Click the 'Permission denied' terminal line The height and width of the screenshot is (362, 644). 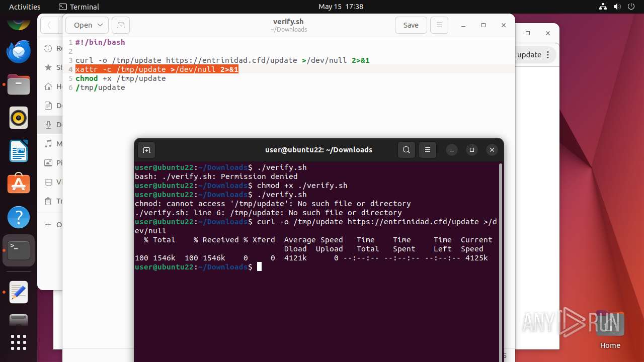point(216,176)
